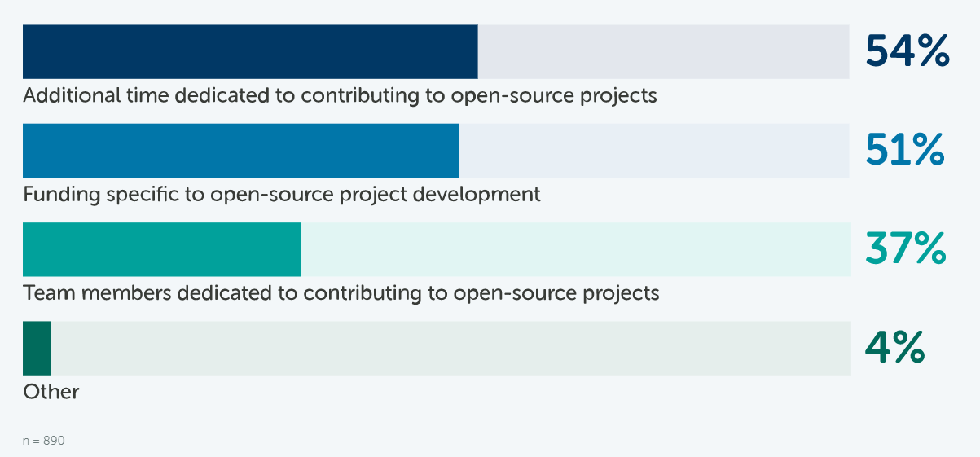980x457 pixels.
Task: Click the "n = 890" sample size note
Action: (43, 441)
